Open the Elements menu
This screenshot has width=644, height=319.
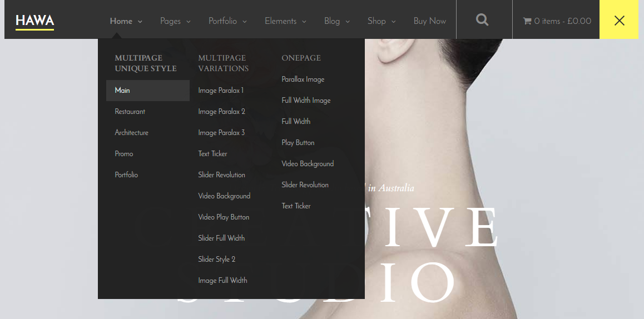click(280, 21)
